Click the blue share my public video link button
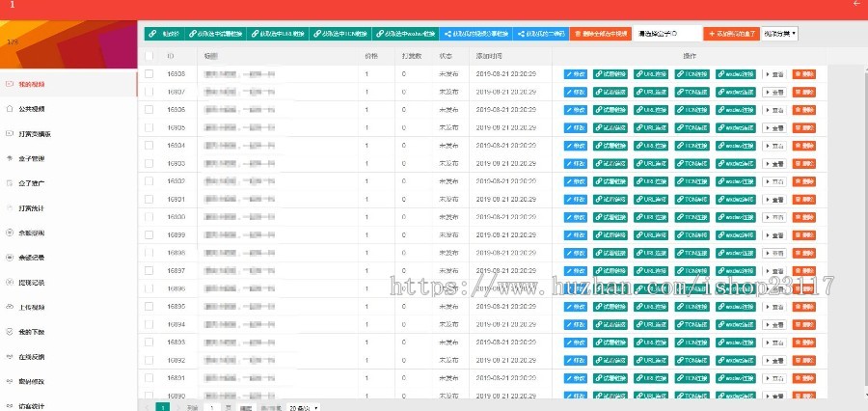This screenshot has height=411, width=868. 476,34
